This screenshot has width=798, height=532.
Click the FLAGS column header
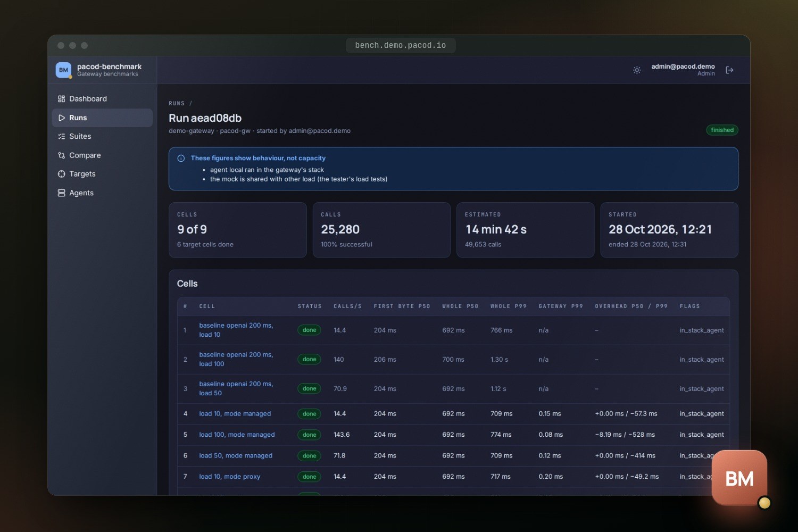690,306
